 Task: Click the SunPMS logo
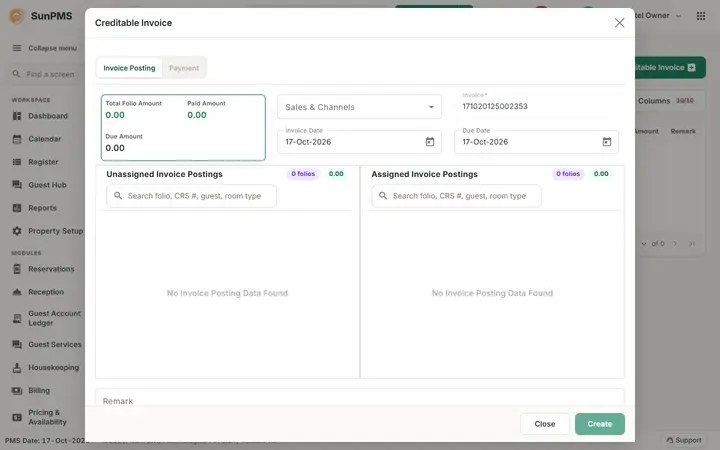point(16,16)
